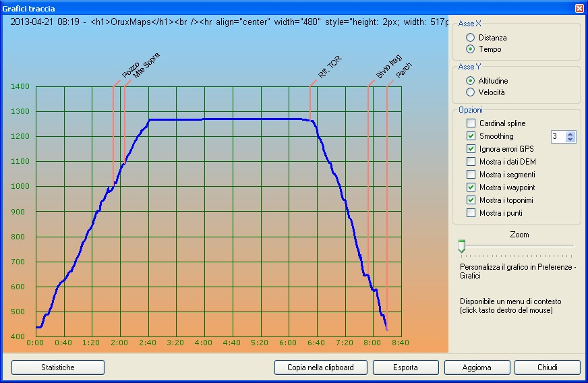This screenshot has height=383, width=588.
Task: Hide waypoints via Mostra i waypoint
Action: coord(471,187)
